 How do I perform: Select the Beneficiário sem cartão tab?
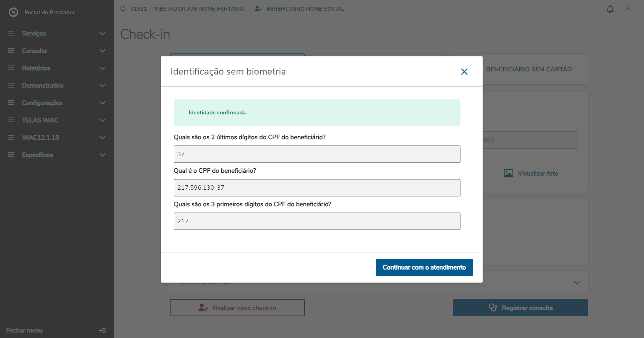tap(529, 69)
